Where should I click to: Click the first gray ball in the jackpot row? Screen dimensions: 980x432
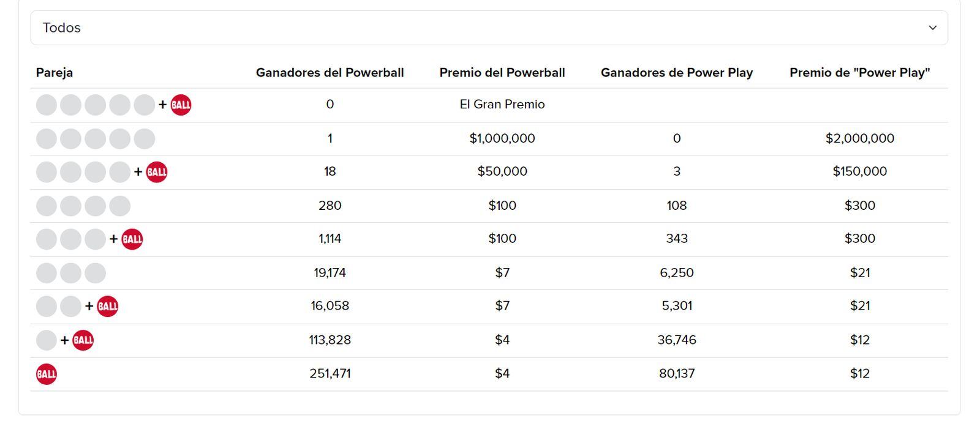47,105
